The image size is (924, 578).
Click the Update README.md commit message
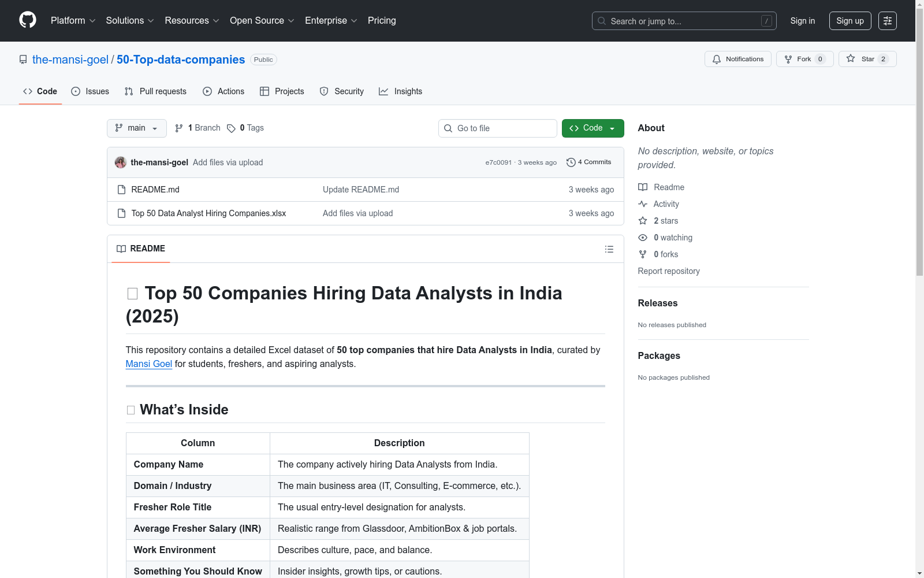pos(361,190)
